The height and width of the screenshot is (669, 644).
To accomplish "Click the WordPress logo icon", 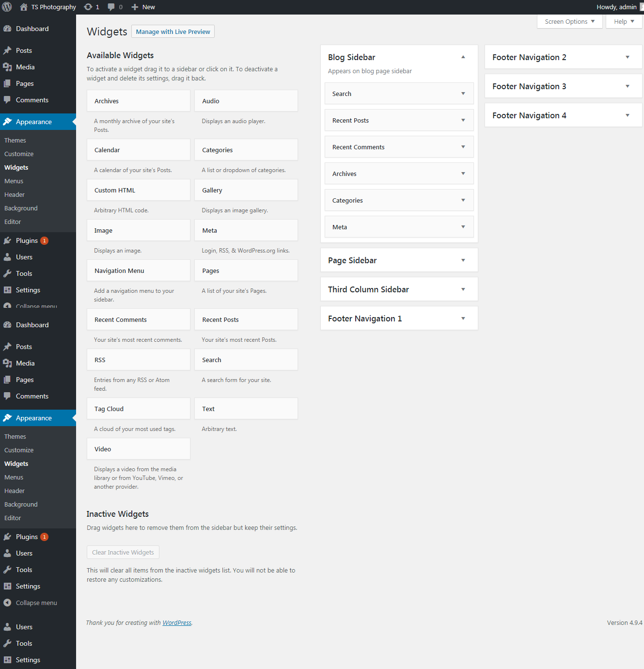I will 7,7.
